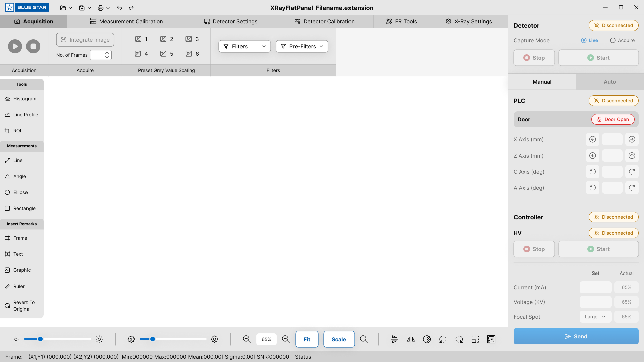Switch to the Auto tab

[x=609, y=82]
